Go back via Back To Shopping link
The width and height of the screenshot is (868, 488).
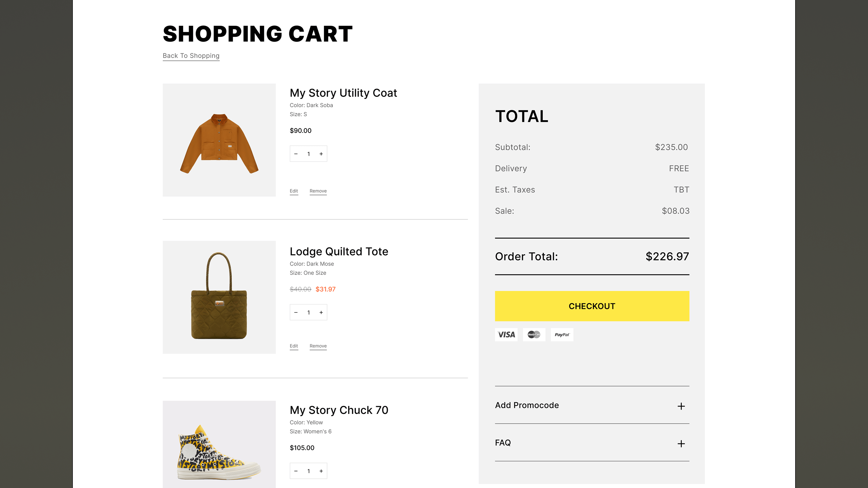pos(191,56)
